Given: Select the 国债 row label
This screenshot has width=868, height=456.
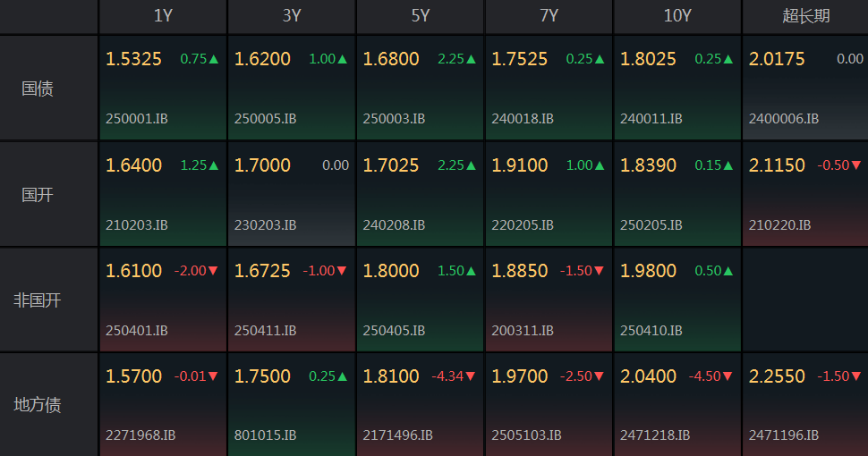Looking at the screenshot, I should coord(37,88).
